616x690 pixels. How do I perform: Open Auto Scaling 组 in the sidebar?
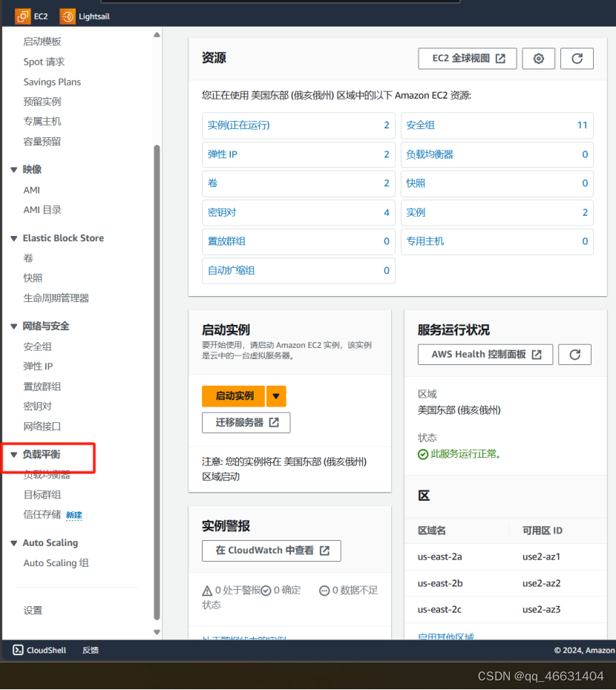pos(56,563)
